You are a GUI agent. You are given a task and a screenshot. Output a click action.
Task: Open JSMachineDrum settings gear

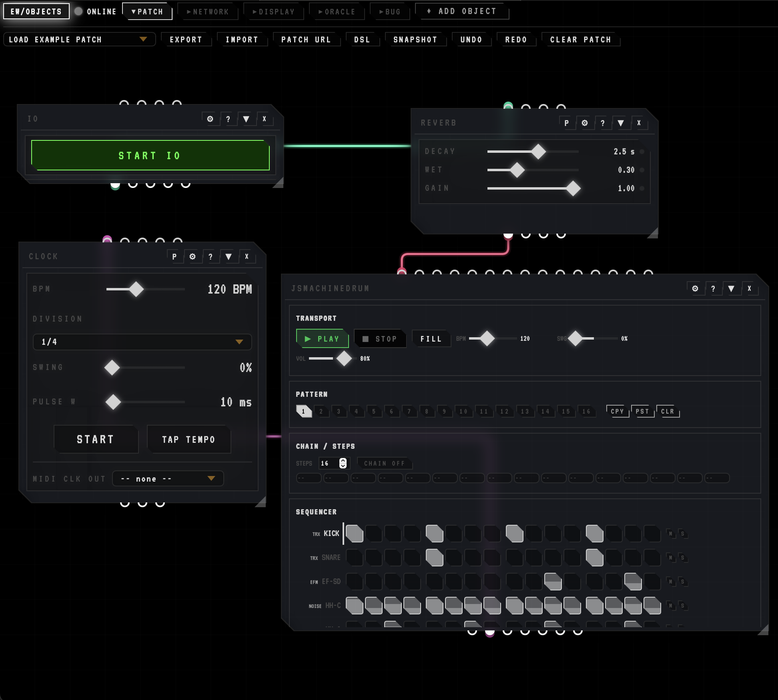tap(695, 288)
